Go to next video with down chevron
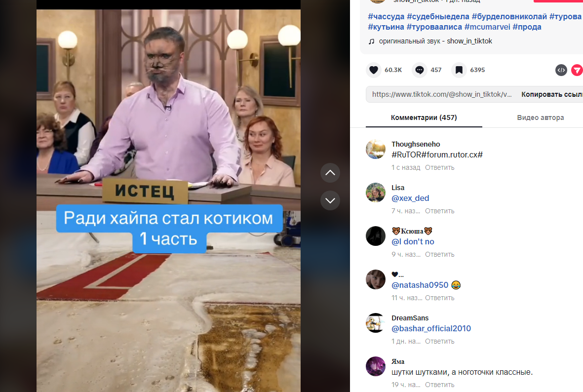This screenshot has width=583, height=392. pyautogui.click(x=330, y=201)
